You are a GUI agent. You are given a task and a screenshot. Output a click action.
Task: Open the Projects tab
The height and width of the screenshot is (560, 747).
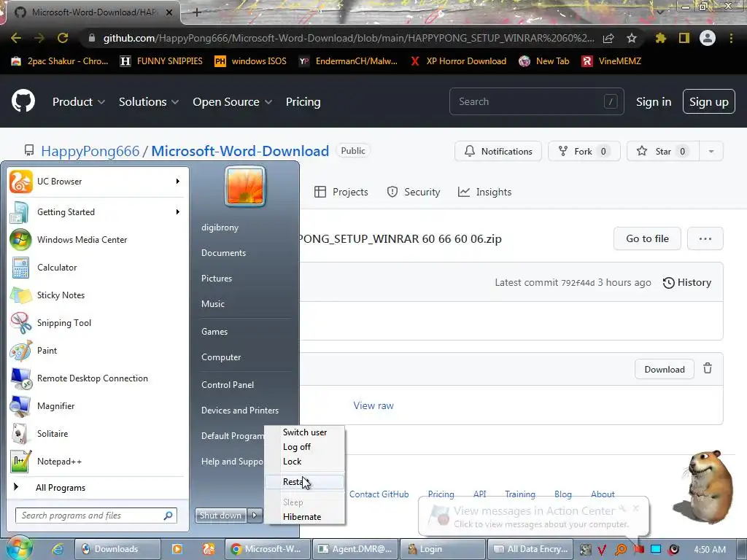click(341, 192)
